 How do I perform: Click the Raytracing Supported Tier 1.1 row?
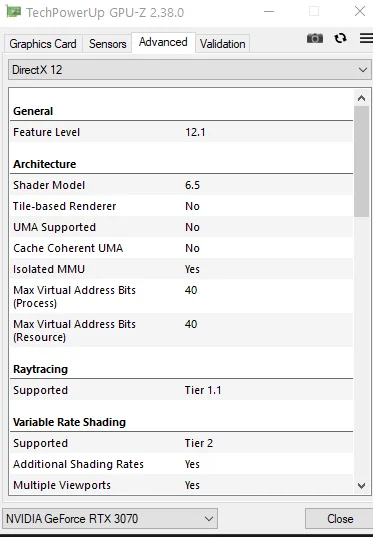click(182, 390)
